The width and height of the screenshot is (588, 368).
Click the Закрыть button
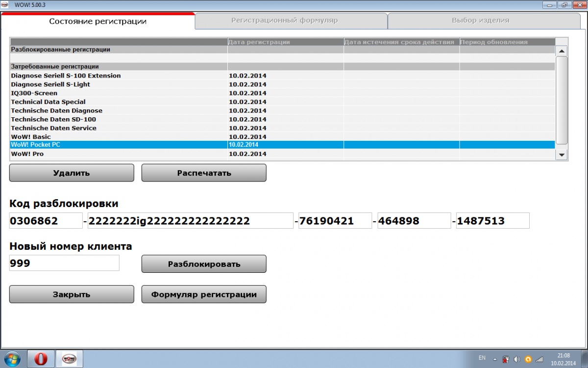(72, 294)
